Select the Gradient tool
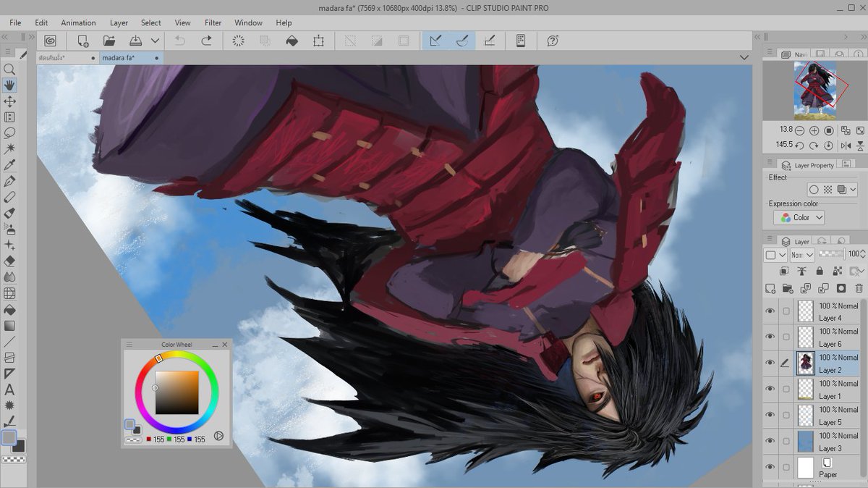Screen dimensions: 868x488 (x=9, y=326)
